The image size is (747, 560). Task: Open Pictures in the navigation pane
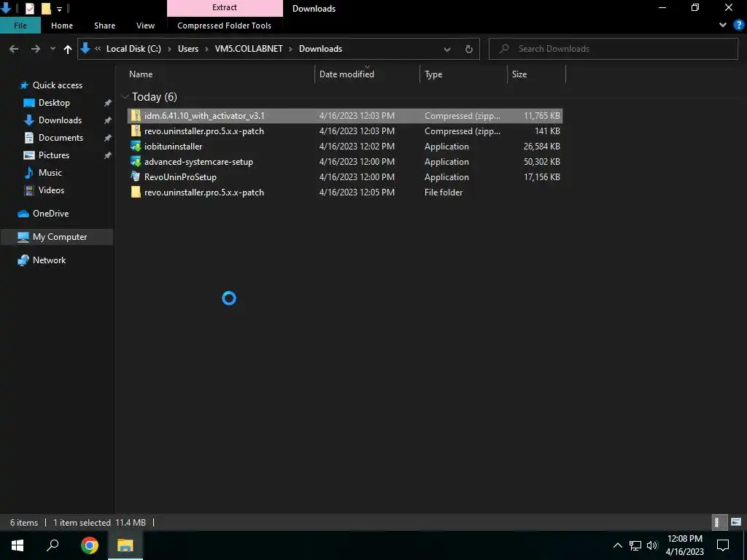[54, 155]
